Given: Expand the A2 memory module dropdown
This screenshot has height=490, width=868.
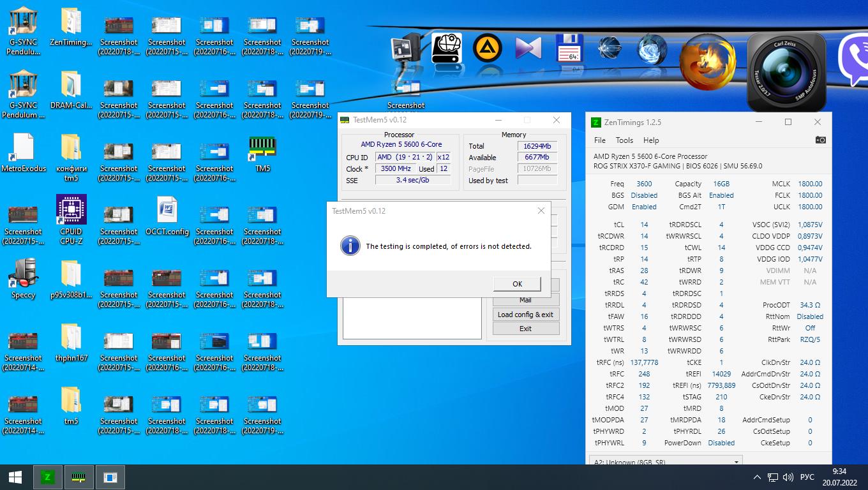Looking at the screenshot, I should pyautogui.click(x=736, y=462).
